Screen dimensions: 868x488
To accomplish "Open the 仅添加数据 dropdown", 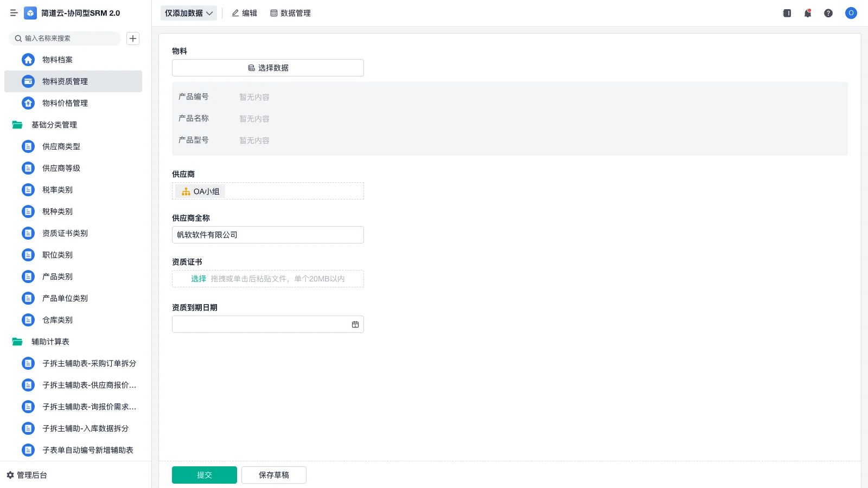I will [x=189, y=13].
